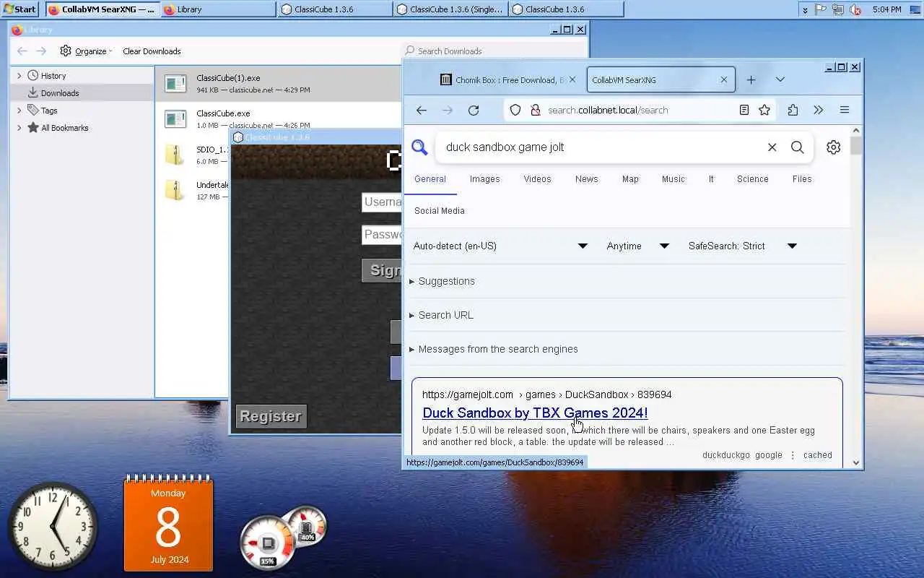
Task: Click the Password field in ClassiCube
Action: (381, 235)
